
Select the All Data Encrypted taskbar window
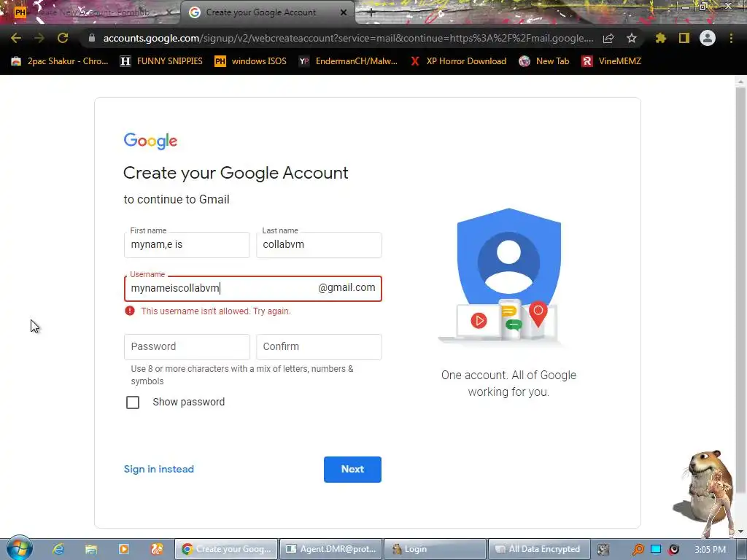[539, 549]
